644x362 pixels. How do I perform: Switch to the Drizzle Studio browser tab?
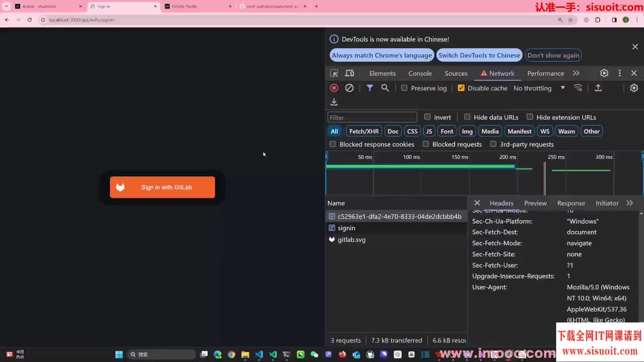point(199,7)
